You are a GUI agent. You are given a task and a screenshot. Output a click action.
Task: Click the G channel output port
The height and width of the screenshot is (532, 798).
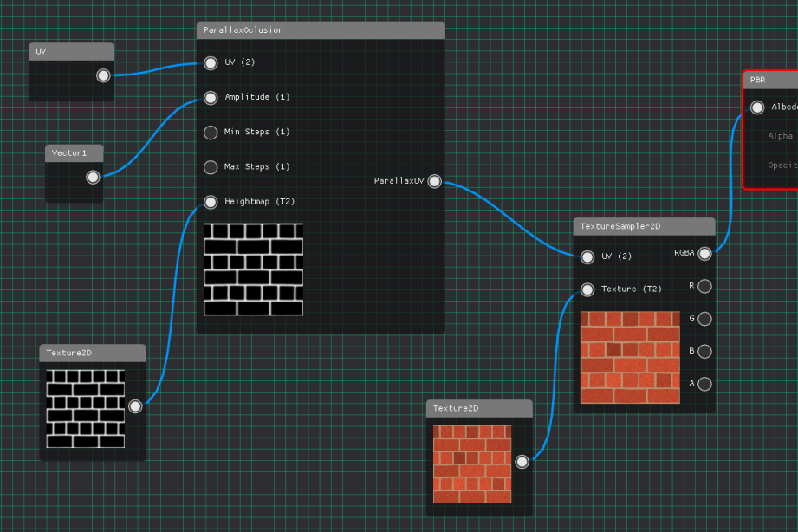coord(704,319)
